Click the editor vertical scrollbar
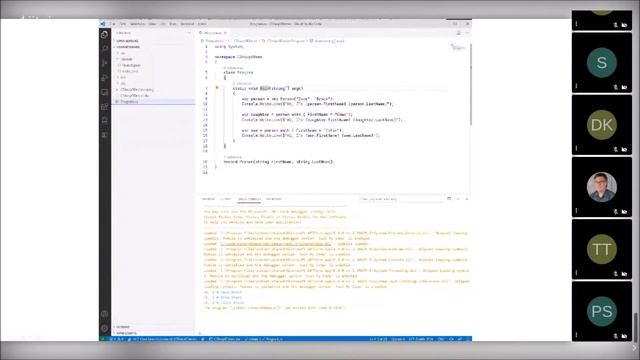The width and height of the screenshot is (640, 360). 470,84
